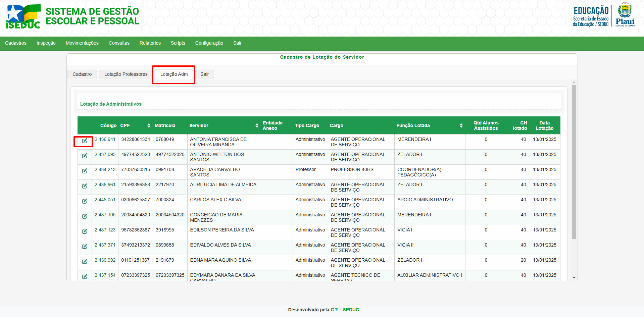Click the GTI - SEDUC footer link
Viewport: 644px width, 317px height.
click(345, 310)
